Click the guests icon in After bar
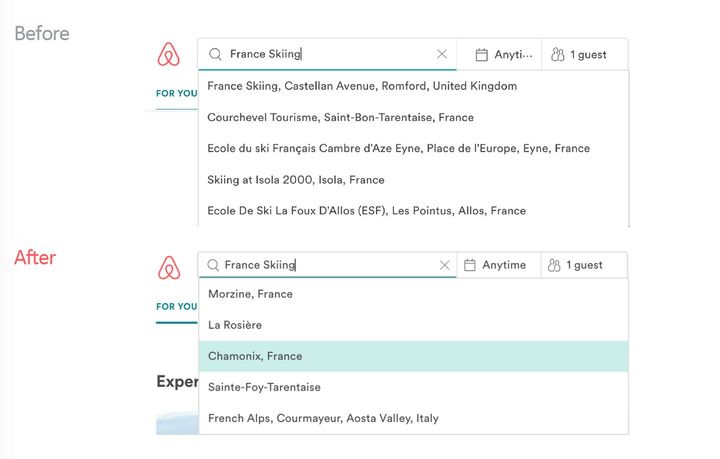The width and height of the screenshot is (720, 459). coord(554,266)
